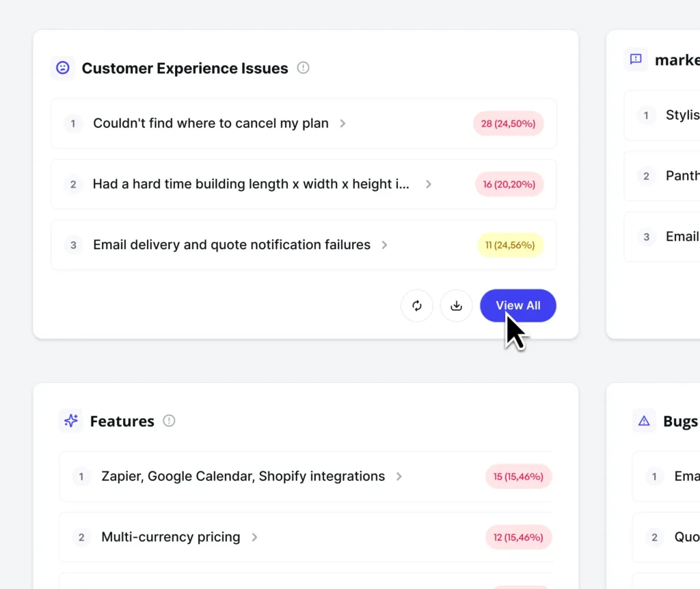Expand chevron for Email delivery notification failures
700x589 pixels.
point(384,245)
